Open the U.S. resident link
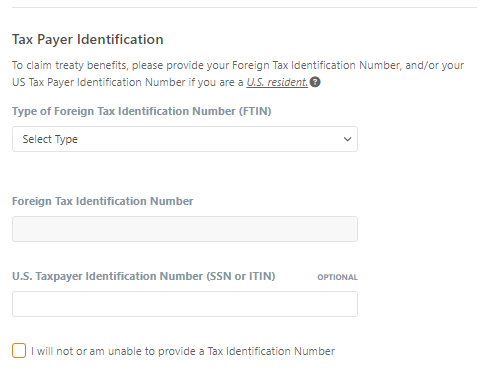The width and height of the screenshot is (483, 387). 277,82
